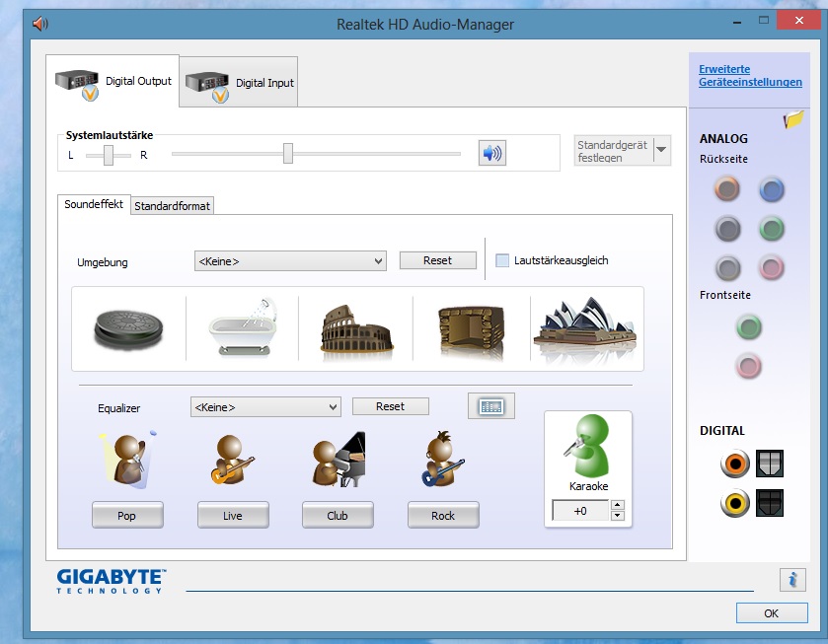Expand the Standardgerät festlegen dropdown arrow
The width and height of the screenshot is (828, 644).
[661, 150]
